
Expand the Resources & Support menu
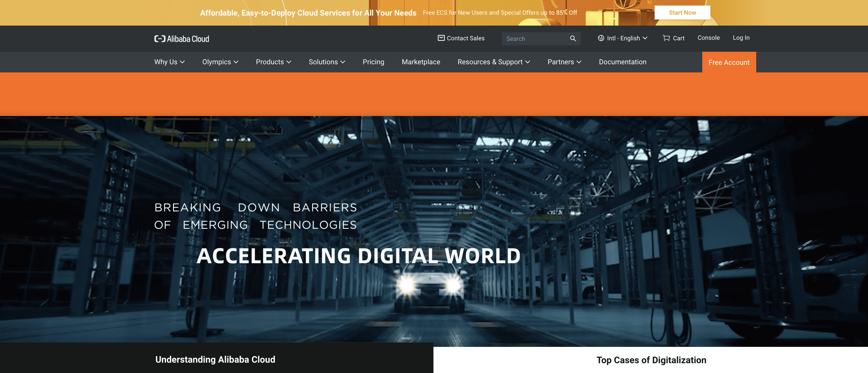pos(494,62)
